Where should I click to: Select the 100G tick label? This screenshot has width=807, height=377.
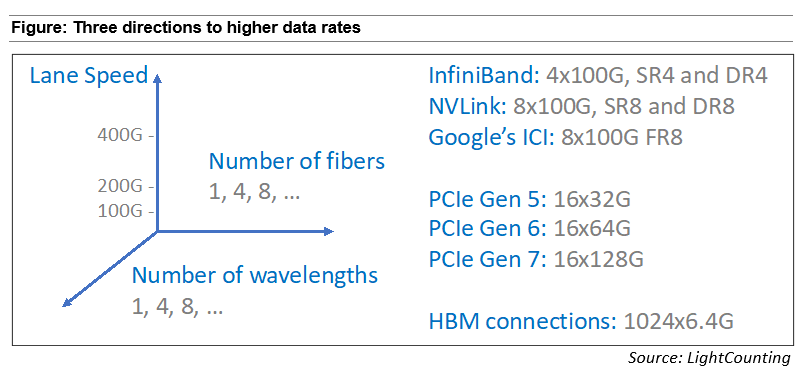pyautogui.click(x=118, y=211)
